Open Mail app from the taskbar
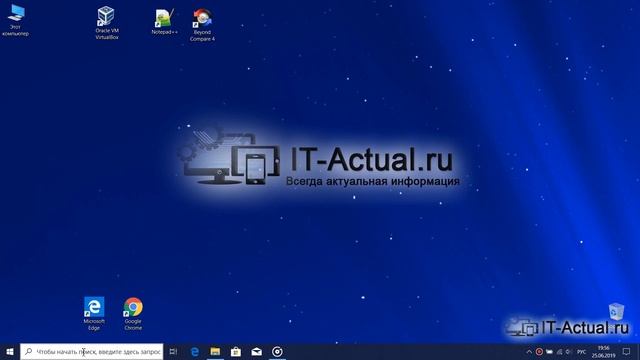Image resolution: width=640 pixels, height=360 pixels. [x=256, y=351]
